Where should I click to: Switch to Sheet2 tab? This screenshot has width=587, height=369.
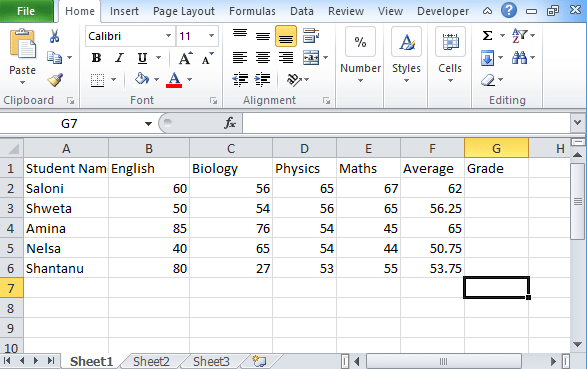[151, 362]
